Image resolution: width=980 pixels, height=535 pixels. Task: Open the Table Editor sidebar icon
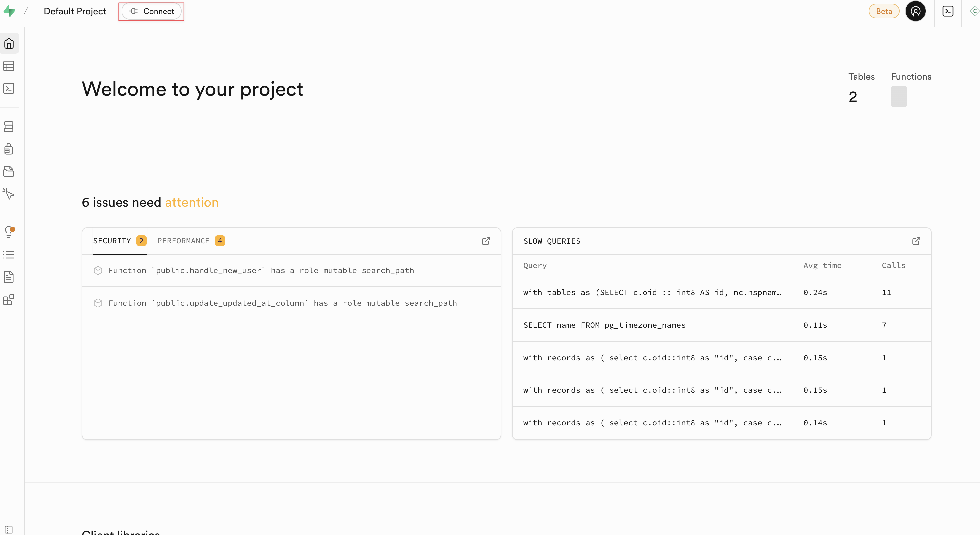[x=9, y=66]
